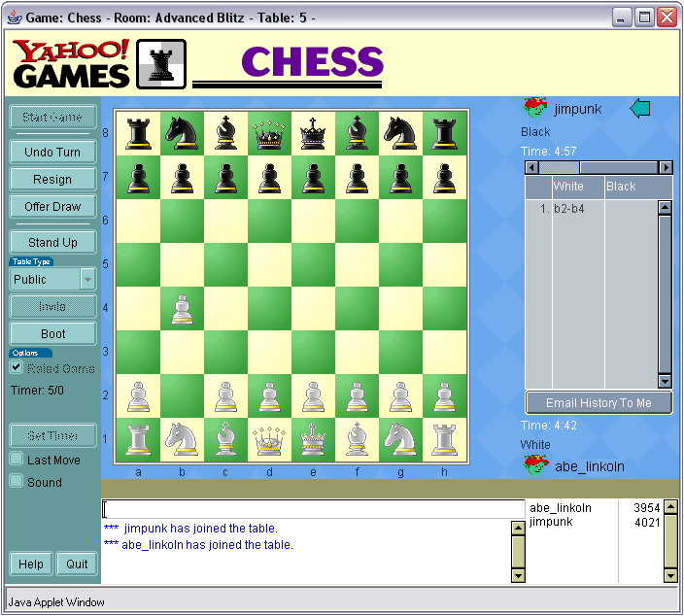Click move history right scroll arrow
Viewport: 684px width, 616px height.
[666, 167]
